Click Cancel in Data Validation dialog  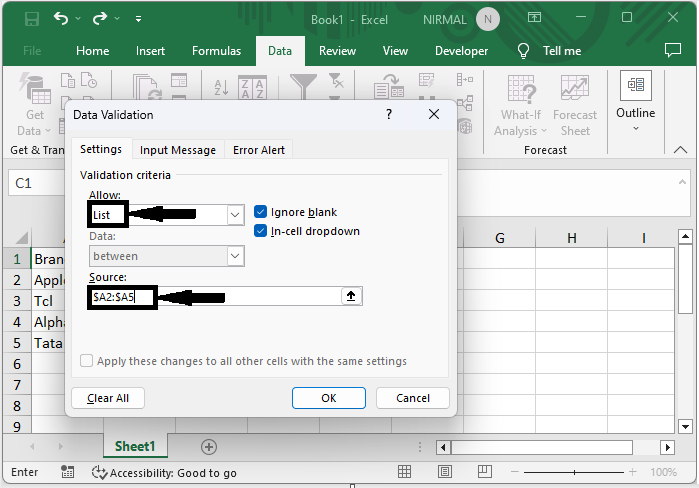click(413, 398)
